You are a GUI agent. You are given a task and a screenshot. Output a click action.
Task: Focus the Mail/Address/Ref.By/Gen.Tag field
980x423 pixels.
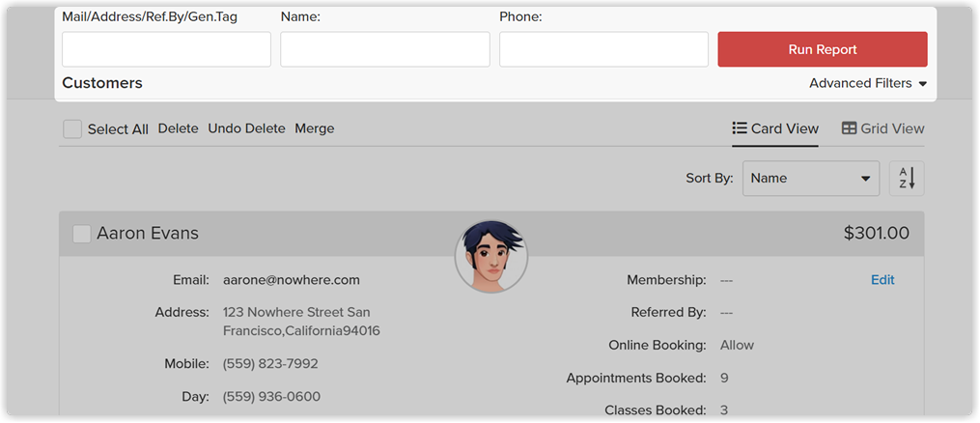(x=166, y=49)
